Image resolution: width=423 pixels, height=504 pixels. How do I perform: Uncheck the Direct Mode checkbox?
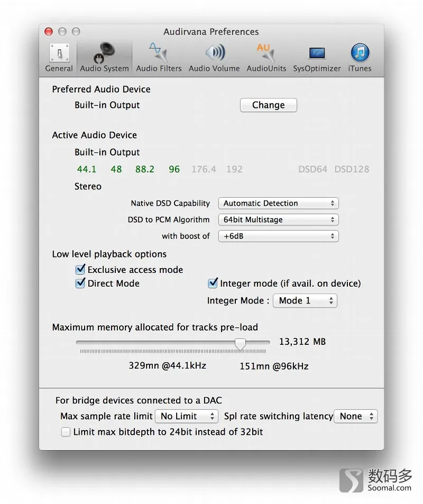pyautogui.click(x=80, y=283)
